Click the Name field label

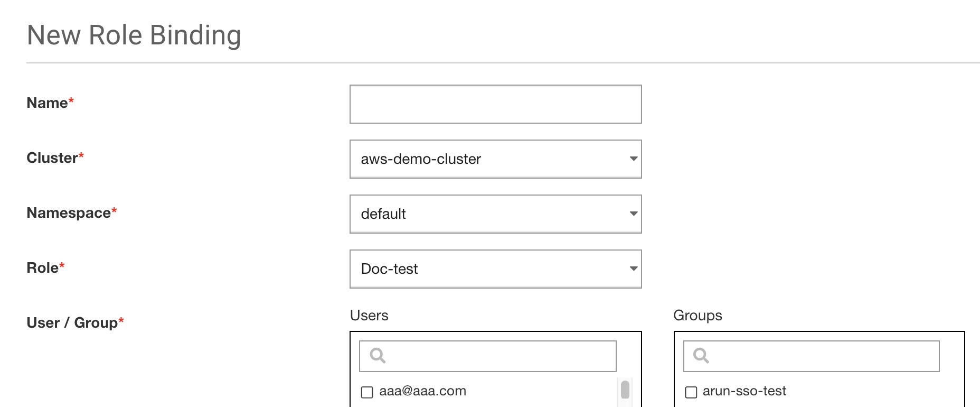(47, 103)
